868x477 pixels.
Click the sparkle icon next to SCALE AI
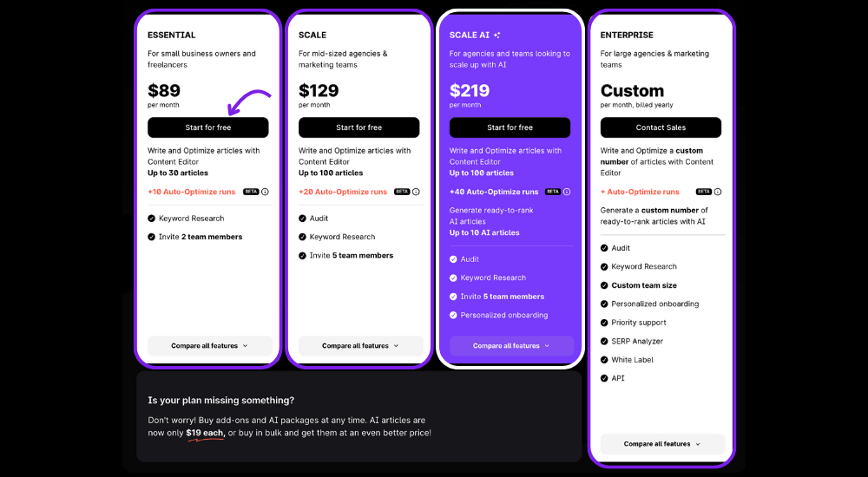(497, 35)
